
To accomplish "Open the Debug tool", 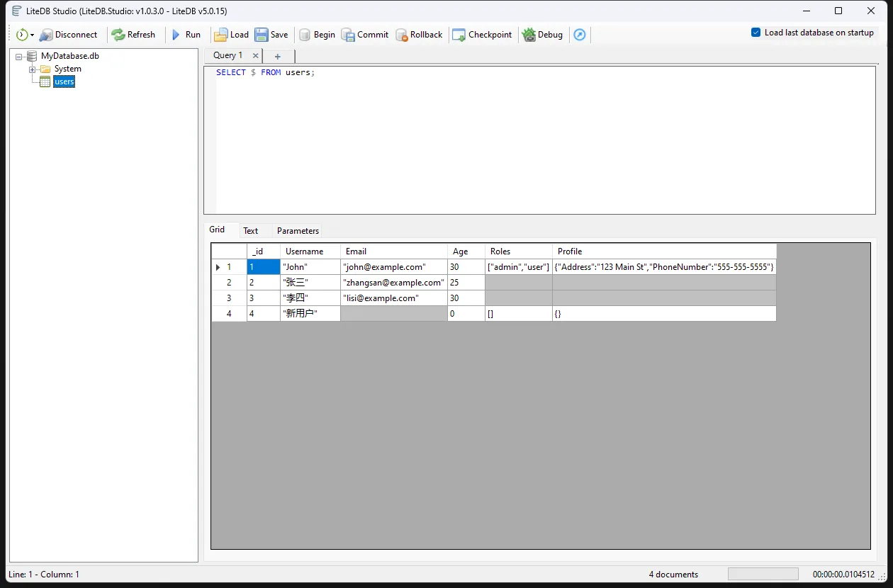I will point(529,35).
